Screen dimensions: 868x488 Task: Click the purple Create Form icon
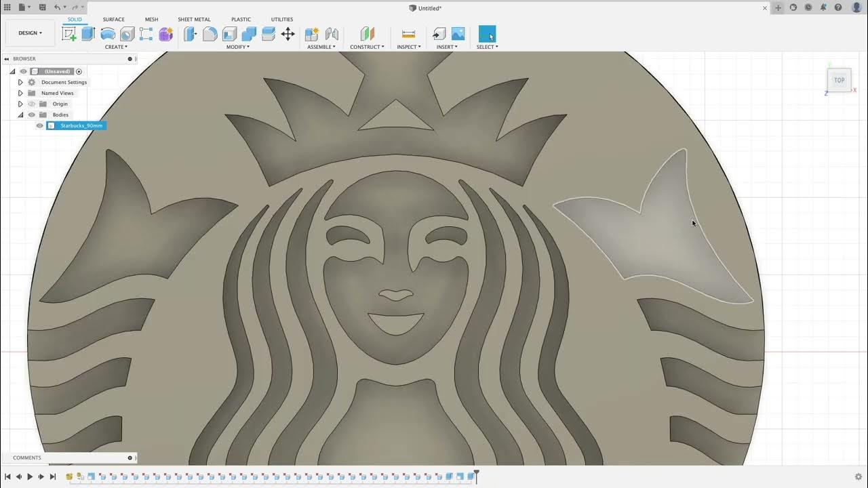coord(165,34)
